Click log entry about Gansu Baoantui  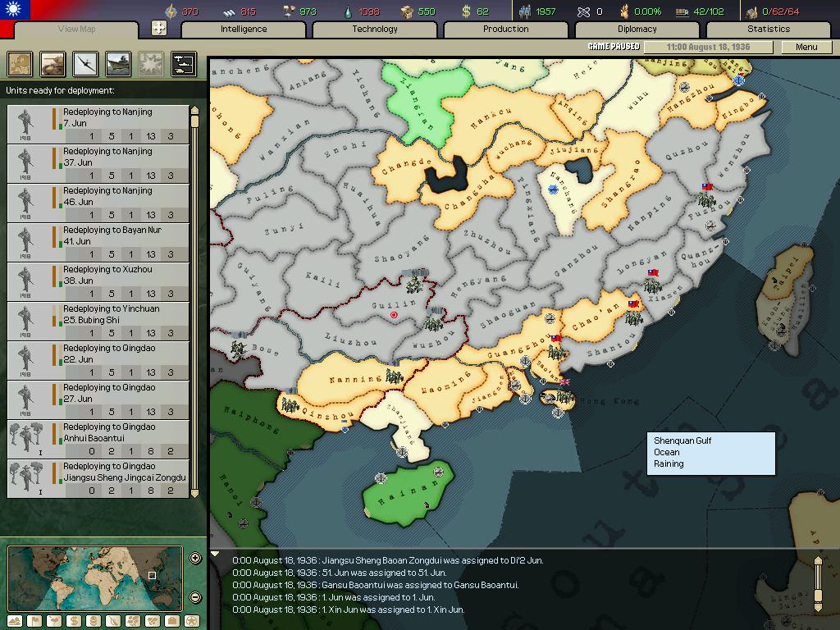(x=375, y=585)
